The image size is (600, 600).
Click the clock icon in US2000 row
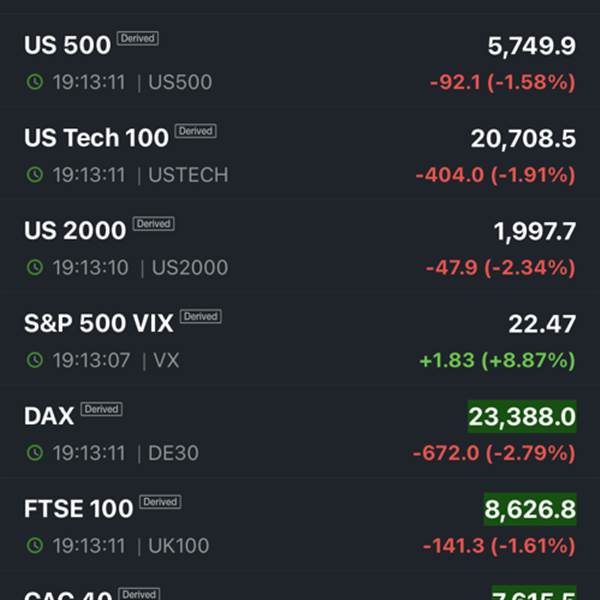(x=35, y=267)
